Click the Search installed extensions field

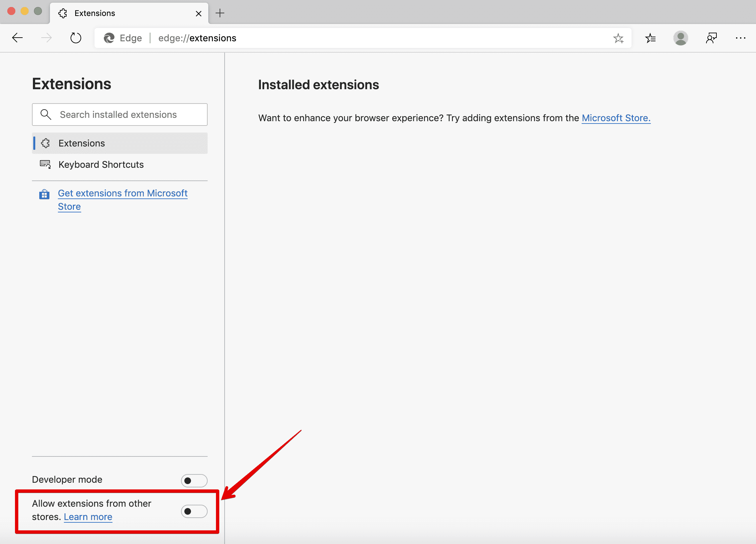pyautogui.click(x=119, y=115)
